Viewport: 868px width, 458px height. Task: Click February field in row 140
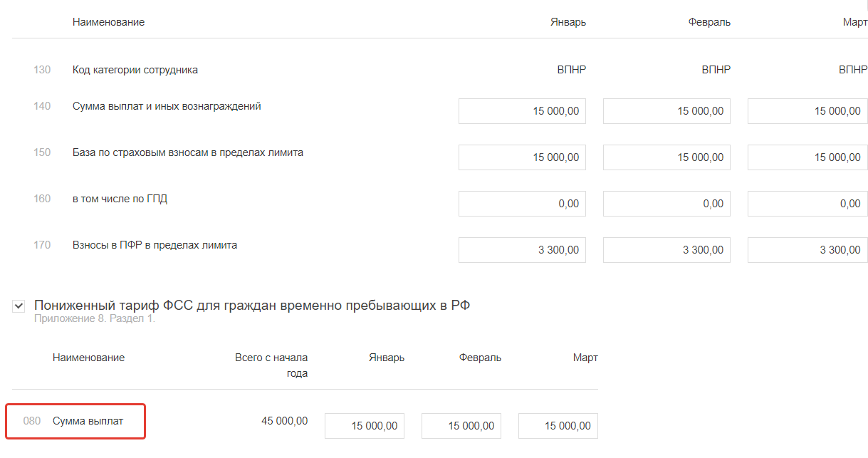666,111
